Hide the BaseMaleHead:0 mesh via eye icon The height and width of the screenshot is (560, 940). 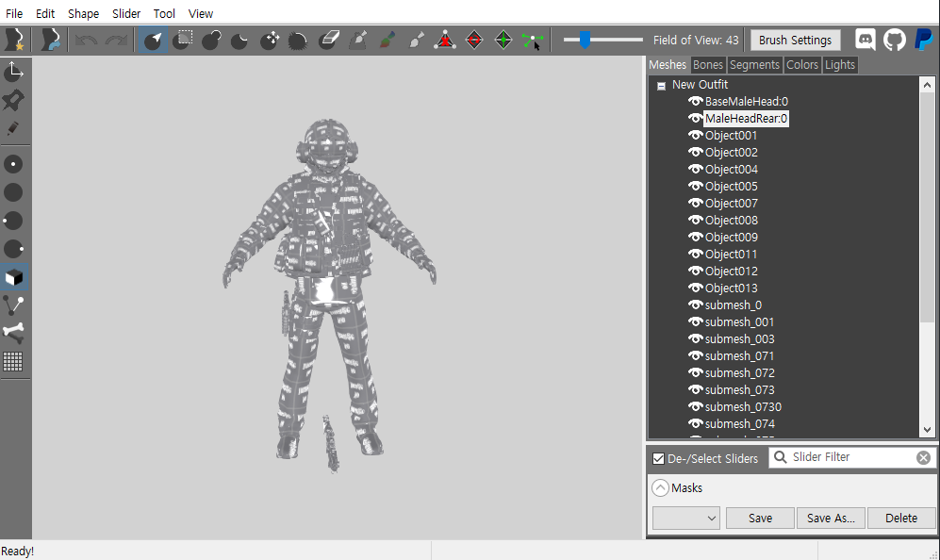pos(696,102)
